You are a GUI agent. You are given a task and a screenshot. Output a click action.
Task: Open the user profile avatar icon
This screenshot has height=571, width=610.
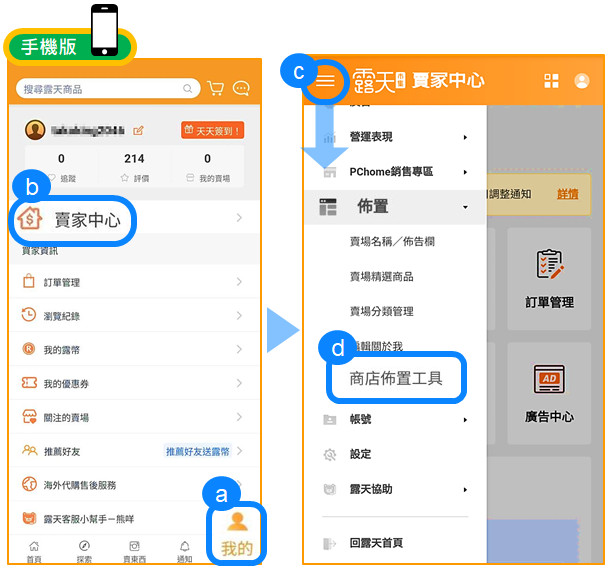pyautogui.click(x=582, y=81)
